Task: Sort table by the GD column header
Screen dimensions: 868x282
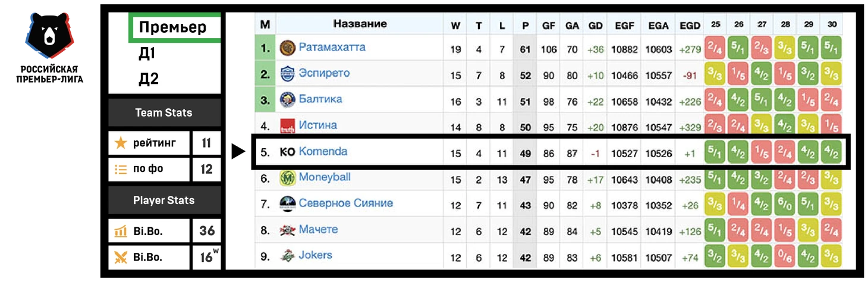Action: [x=595, y=25]
